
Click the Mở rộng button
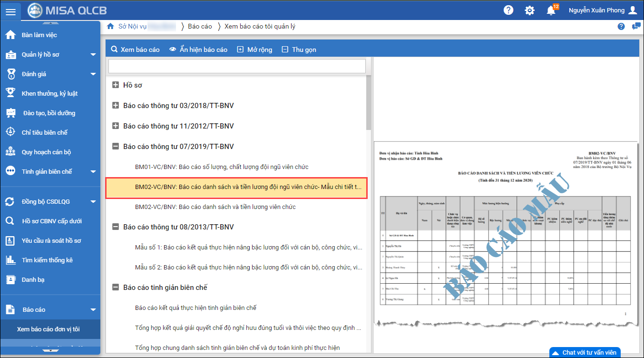pyautogui.click(x=254, y=50)
